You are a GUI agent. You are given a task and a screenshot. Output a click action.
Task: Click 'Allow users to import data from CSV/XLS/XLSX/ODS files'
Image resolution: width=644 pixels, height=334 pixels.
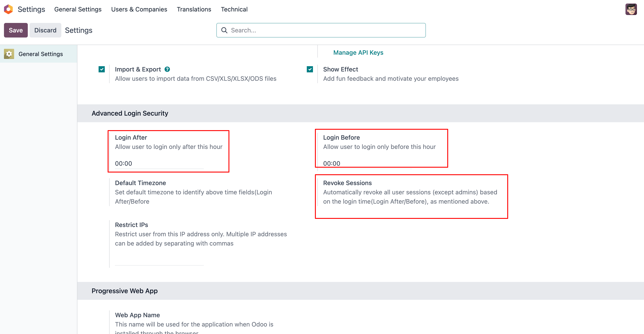point(195,79)
